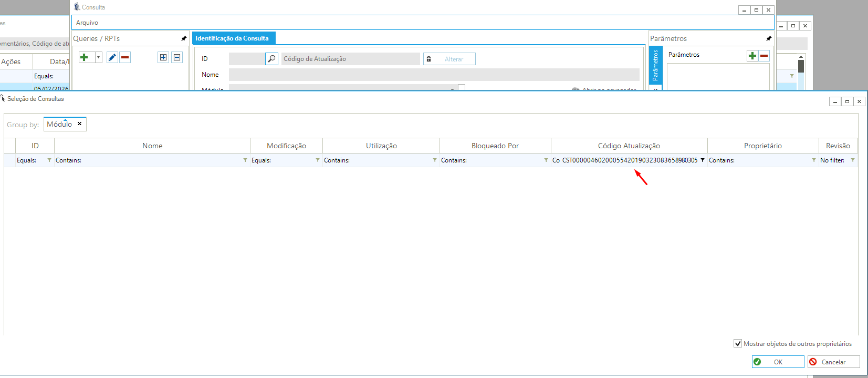Toggle Mostrar objetos de outros proprietários checkbox
868x378 pixels.
point(738,343)
